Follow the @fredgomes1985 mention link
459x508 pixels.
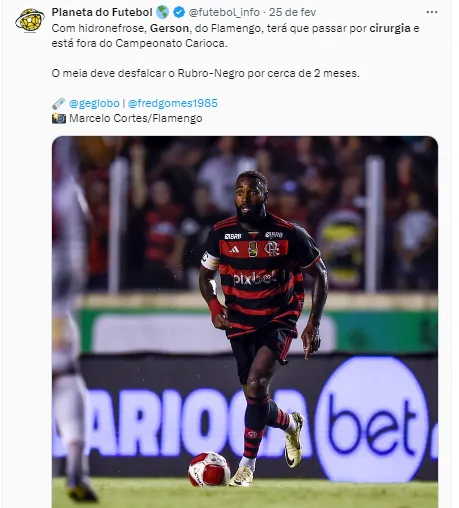(173, 103)
